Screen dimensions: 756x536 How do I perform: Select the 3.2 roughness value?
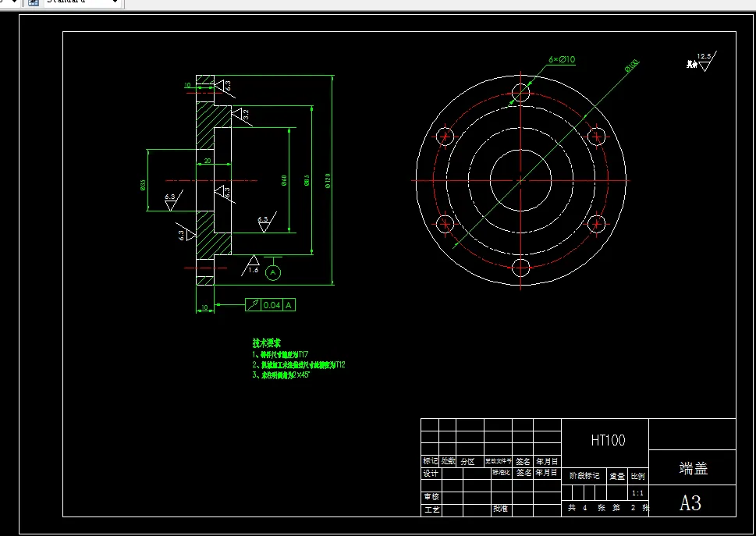(246, 114)
